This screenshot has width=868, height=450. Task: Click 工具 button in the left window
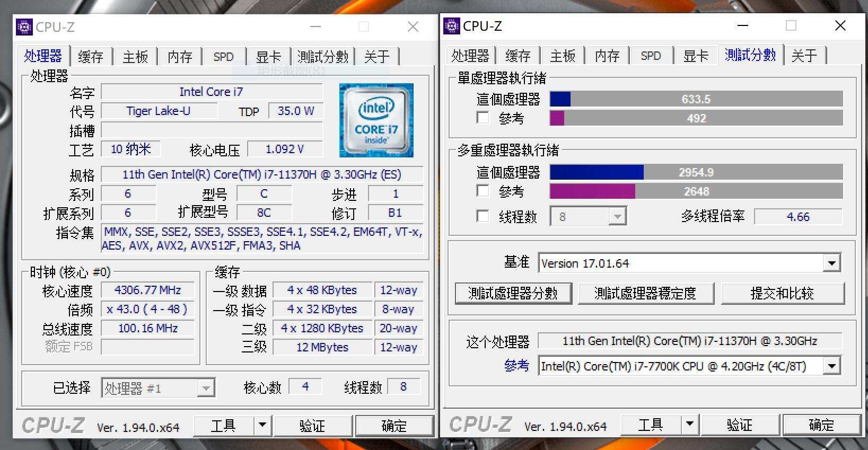coord(224,426)
